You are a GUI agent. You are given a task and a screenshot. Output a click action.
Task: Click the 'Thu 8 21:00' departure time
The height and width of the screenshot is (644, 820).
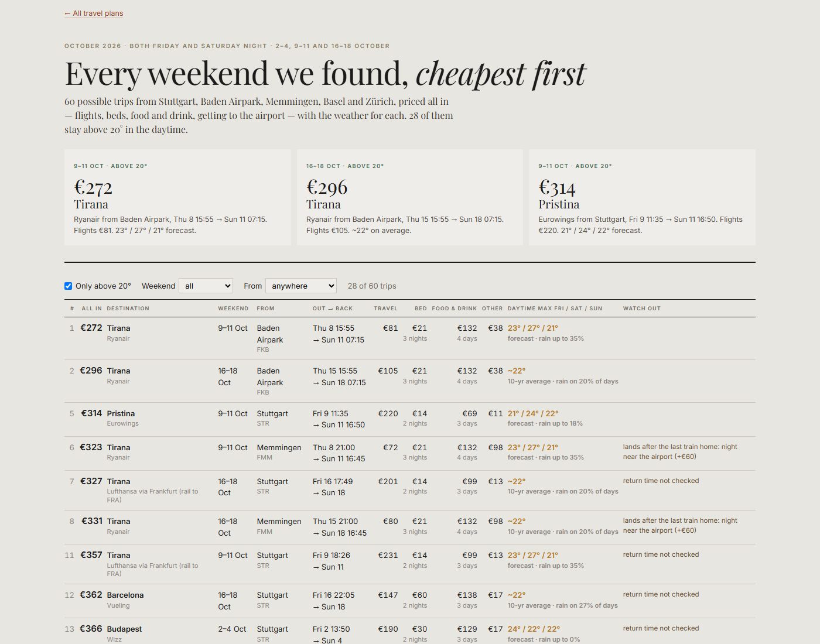click(334, 447)
